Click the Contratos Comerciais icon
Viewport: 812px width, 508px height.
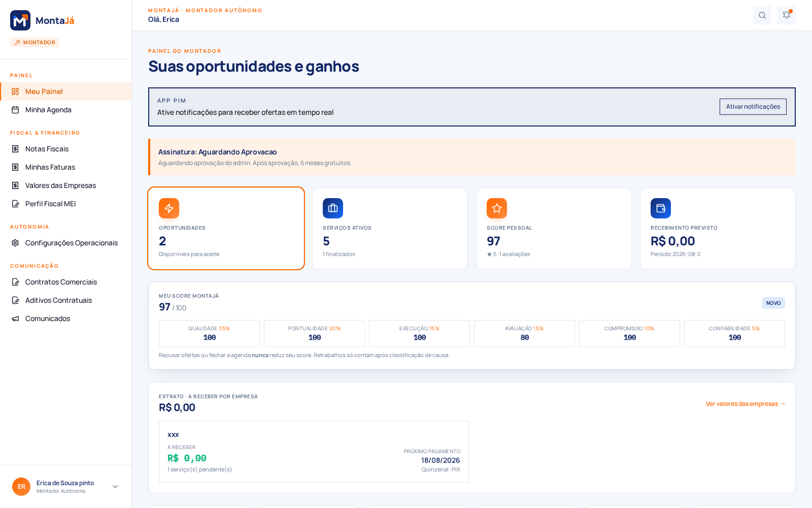coord(15,282)
